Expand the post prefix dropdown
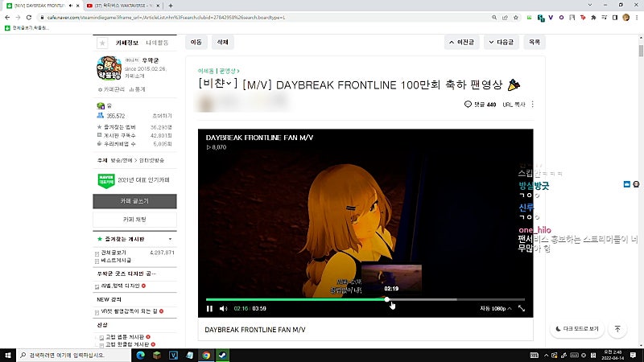Image resolution: width=644 pixels, height=362 pixels. (217, 84)
